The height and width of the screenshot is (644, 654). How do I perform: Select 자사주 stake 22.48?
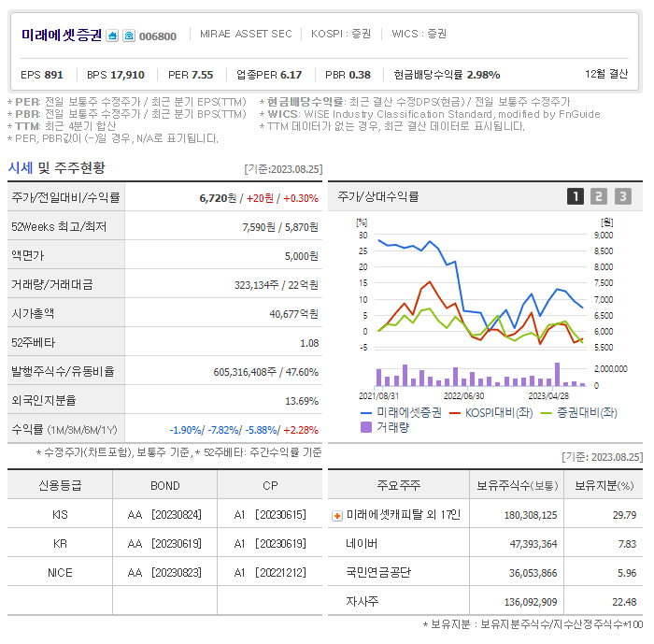click(624, 602)
